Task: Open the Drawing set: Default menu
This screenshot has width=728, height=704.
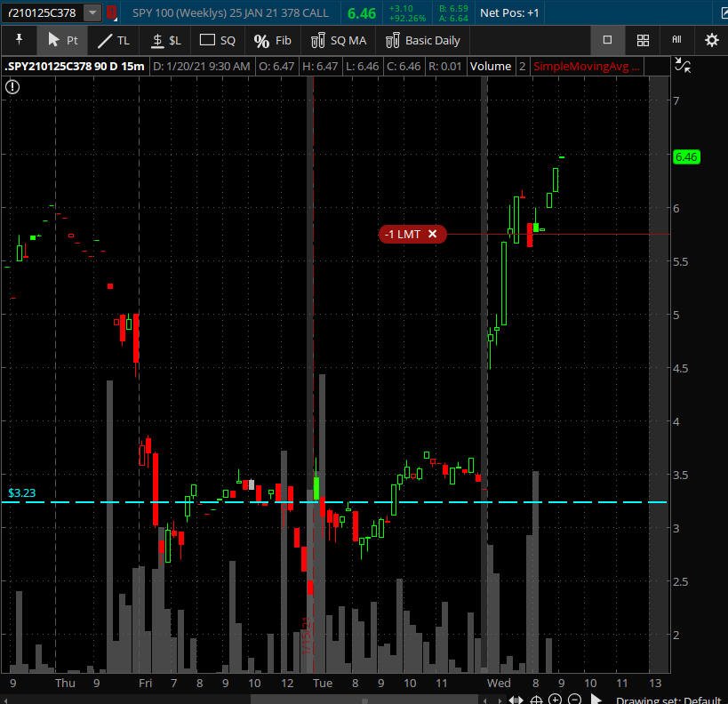Action: 668,700
